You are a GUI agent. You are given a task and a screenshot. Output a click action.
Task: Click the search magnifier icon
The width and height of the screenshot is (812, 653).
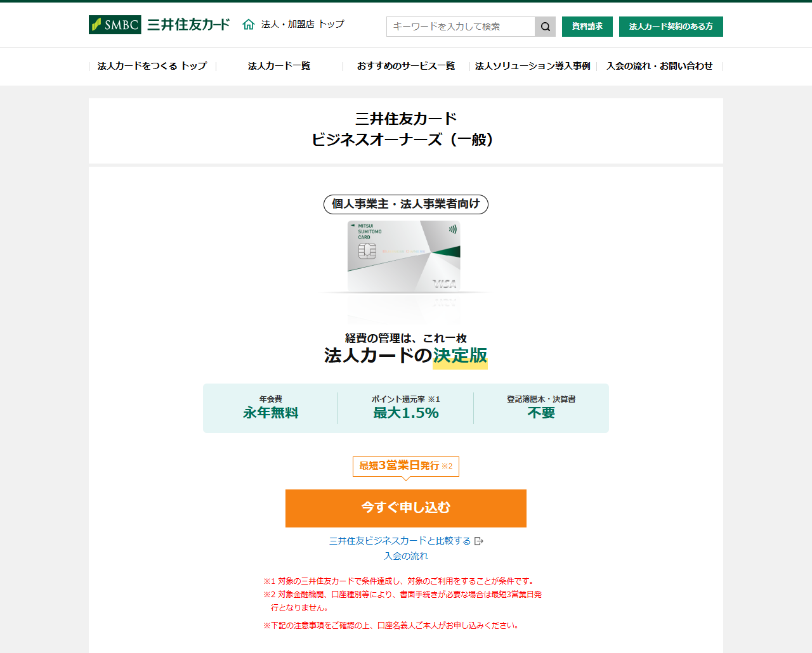[x=546, y=27]
